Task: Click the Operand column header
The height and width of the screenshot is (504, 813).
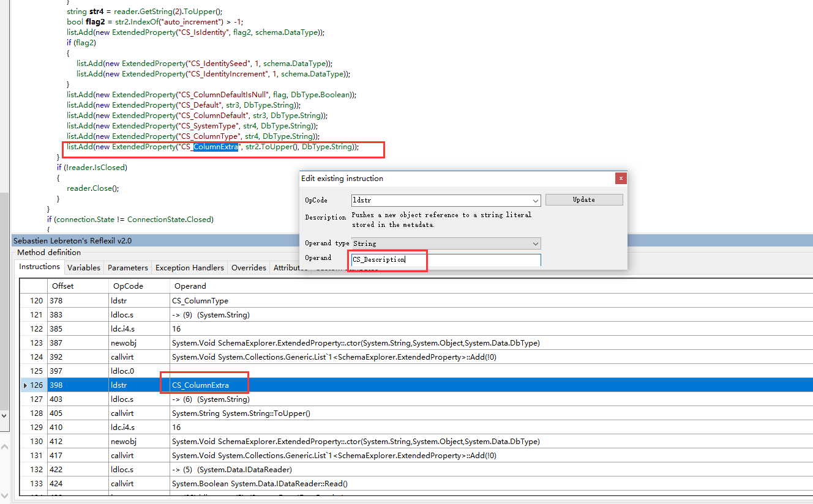Action: pos(491,286)
